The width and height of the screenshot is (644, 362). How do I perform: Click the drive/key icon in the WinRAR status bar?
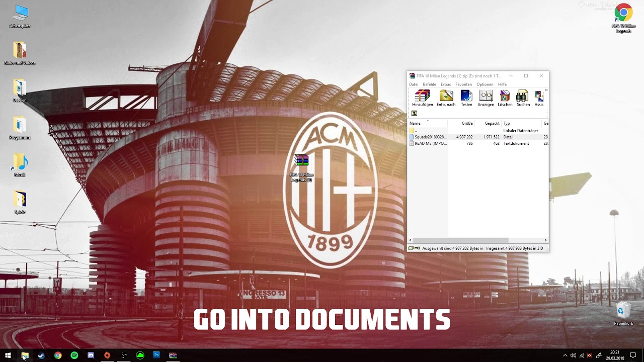414,248
